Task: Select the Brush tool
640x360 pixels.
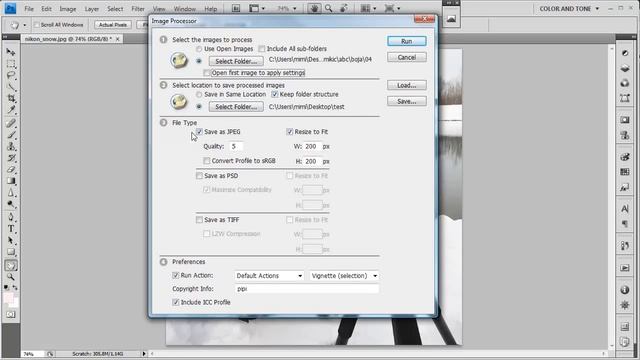Action: pos(11,135)
